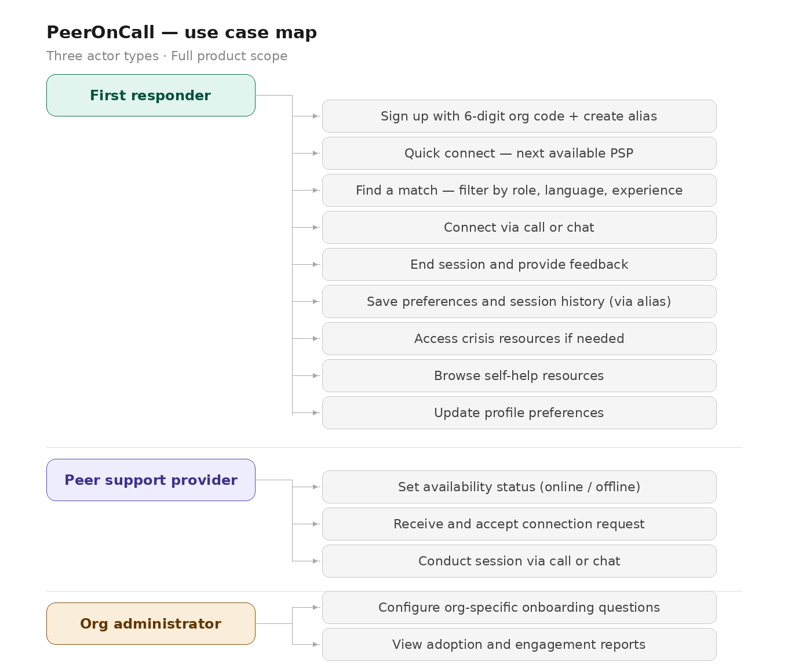
Task: Click 'Receive and accept connection request'
Action: (x=519, y=524)
